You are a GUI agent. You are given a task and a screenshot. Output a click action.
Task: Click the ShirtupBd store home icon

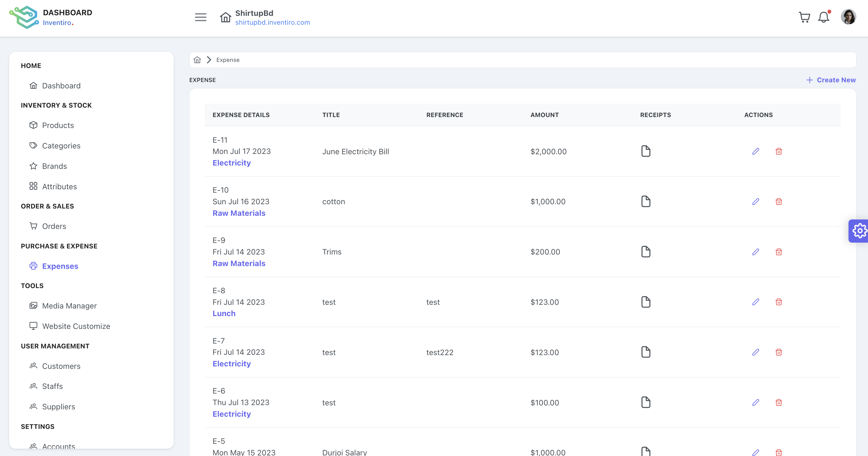[226, 17]
